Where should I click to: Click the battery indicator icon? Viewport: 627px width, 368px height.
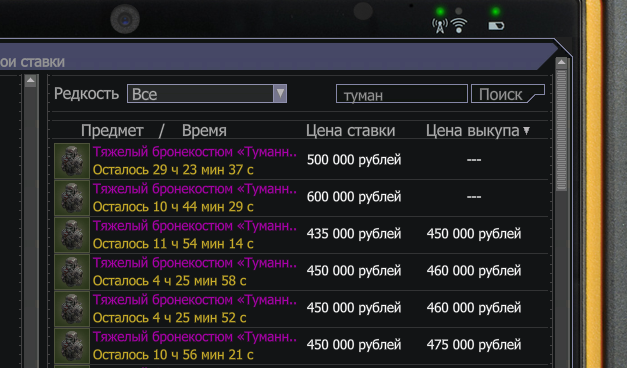496,26
